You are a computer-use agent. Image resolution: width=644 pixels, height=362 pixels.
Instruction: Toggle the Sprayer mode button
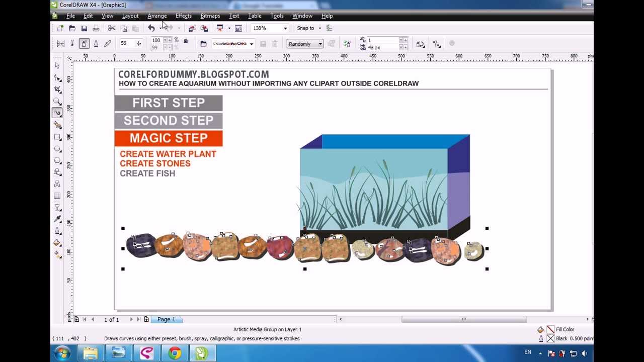(84, 44)
